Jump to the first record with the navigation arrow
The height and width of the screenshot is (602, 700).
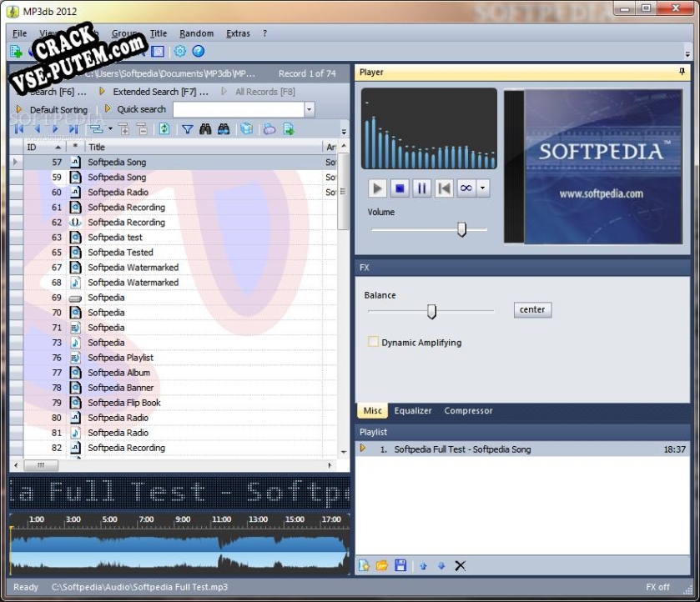coord(18,129)
